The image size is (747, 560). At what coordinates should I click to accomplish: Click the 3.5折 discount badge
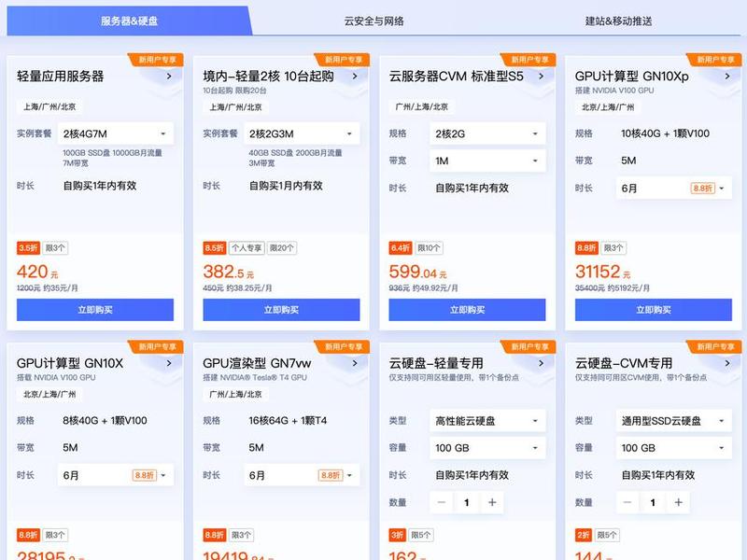pos(28,248)
